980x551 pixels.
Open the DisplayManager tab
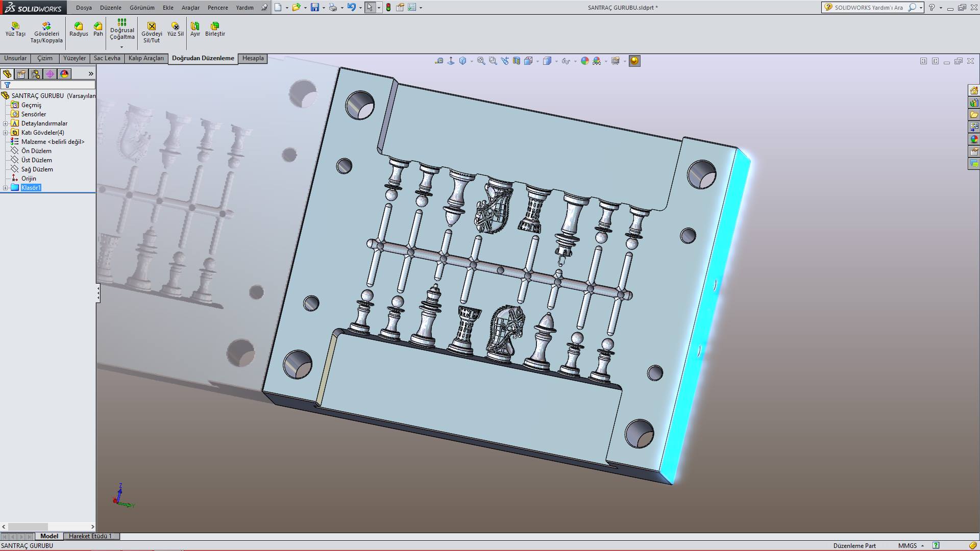64,74
